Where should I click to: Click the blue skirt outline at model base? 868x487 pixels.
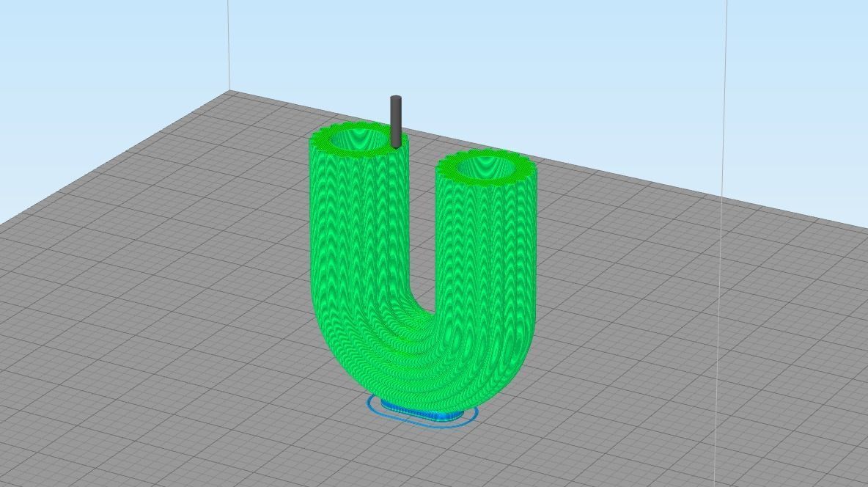point(422,412)
